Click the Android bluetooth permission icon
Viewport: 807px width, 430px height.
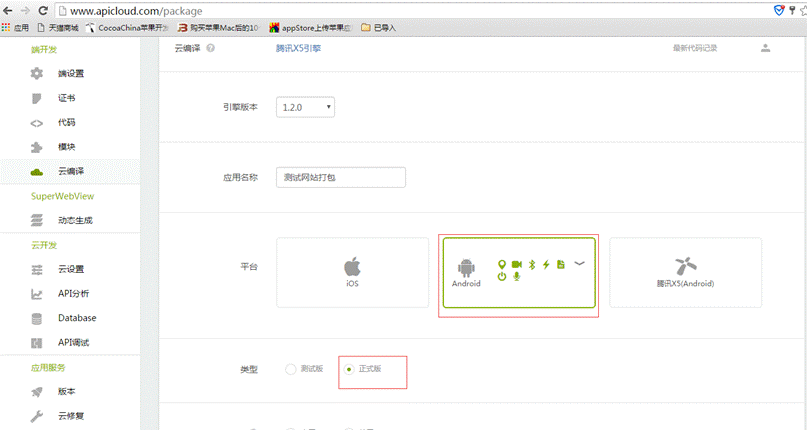(532, 264)
